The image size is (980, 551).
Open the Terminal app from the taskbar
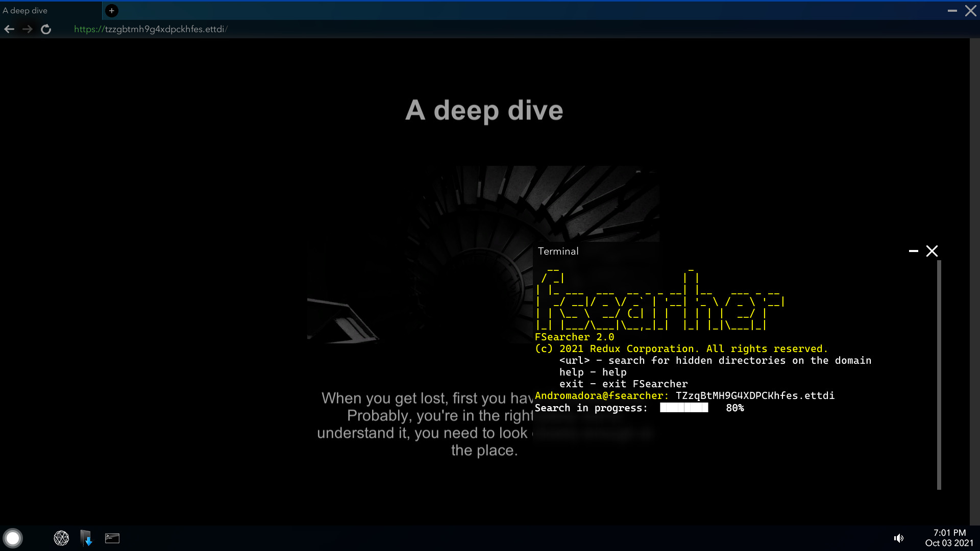(x=112, y=538)
